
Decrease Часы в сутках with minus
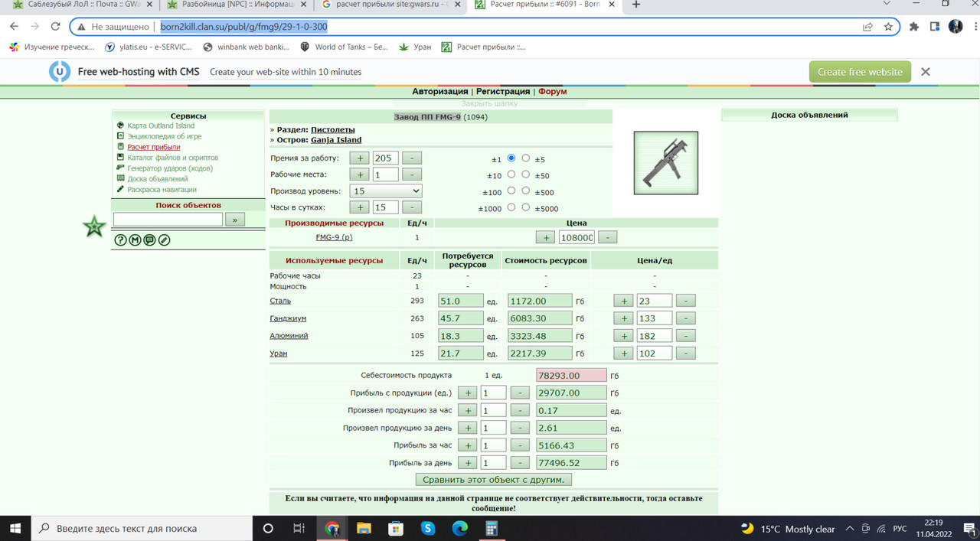coord(412,207)
